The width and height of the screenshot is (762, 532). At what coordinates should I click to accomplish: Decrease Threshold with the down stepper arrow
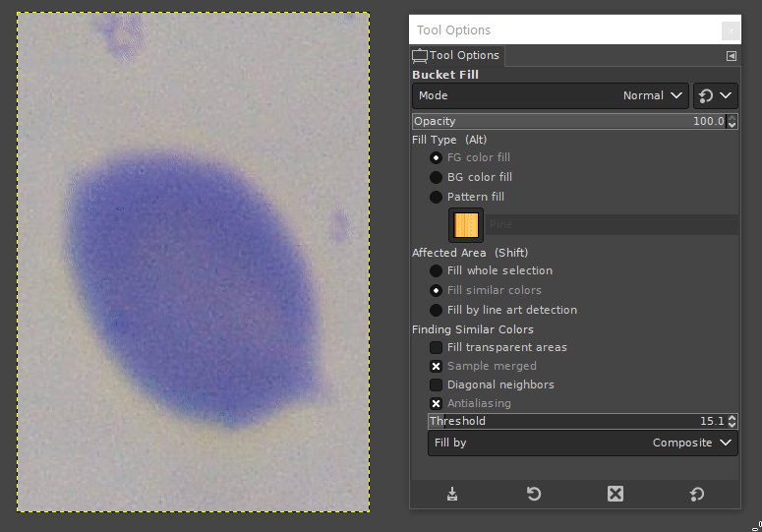point(733,425)
